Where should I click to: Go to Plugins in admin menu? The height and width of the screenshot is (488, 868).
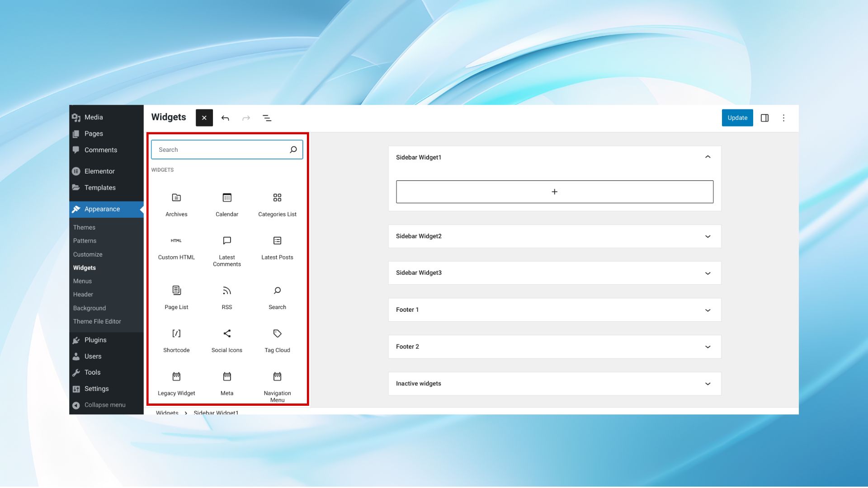(95, 340)
